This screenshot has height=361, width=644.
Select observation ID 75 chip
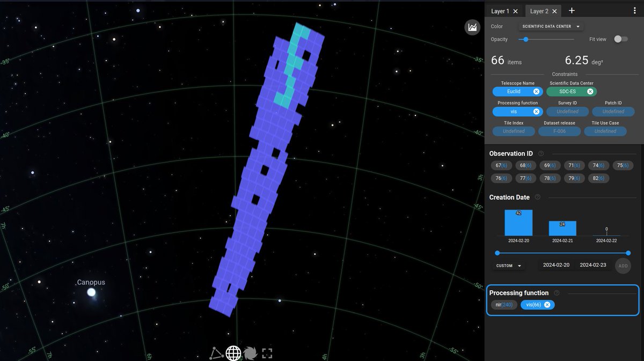(x=623, y=166)
